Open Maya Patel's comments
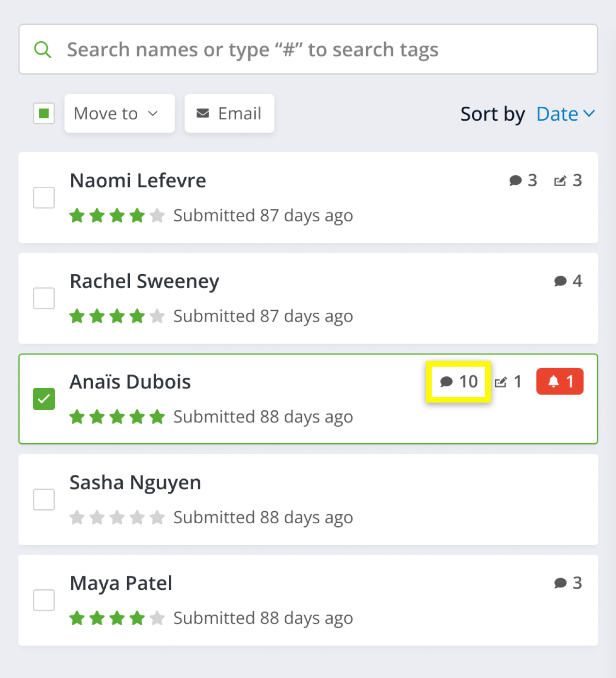This screenshot has height=678, width=616. pyautogui.click(x=561, y=582)
